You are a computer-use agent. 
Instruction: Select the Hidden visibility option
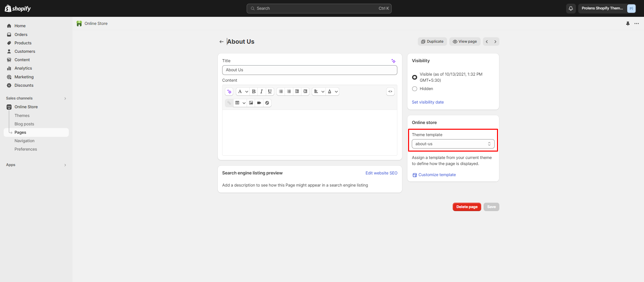coord(415,89)
